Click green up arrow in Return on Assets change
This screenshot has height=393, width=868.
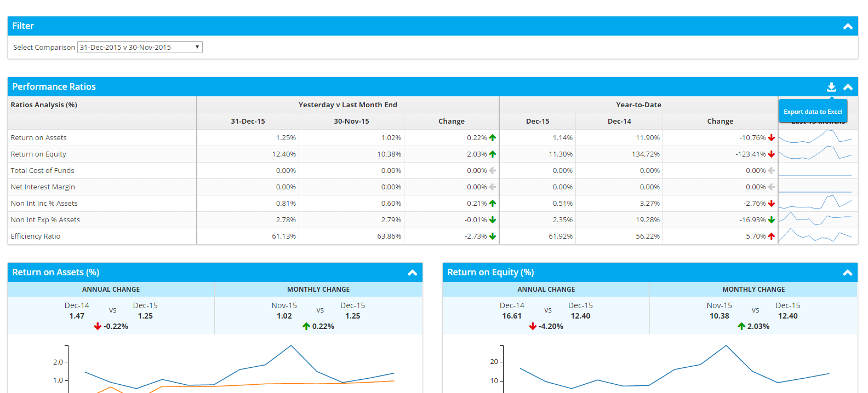pyautogui.click(x=493, y=138)
